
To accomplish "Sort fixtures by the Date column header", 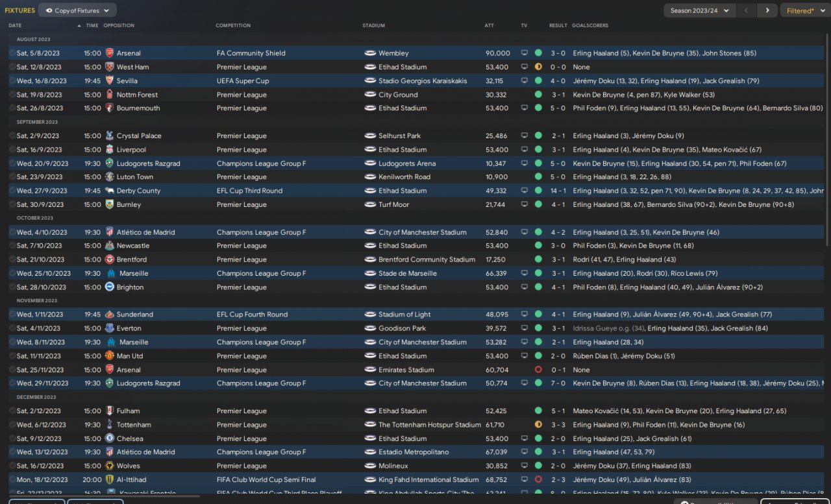I will click(15, 26).
